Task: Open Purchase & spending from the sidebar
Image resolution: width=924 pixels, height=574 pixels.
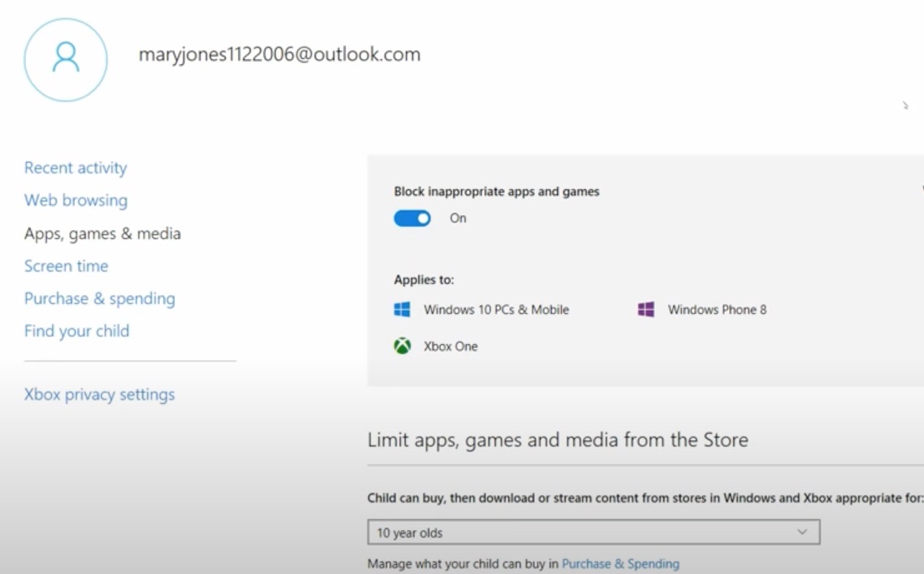Action: [x=99, y=298]
